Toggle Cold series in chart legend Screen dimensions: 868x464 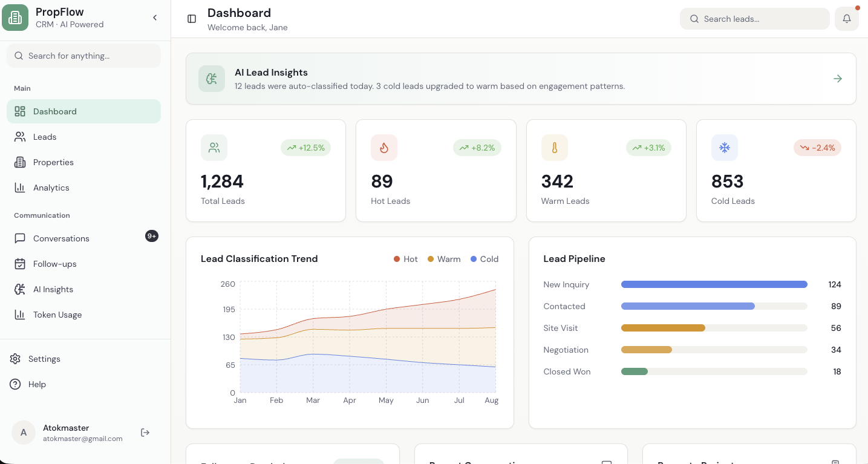point(485,259)
